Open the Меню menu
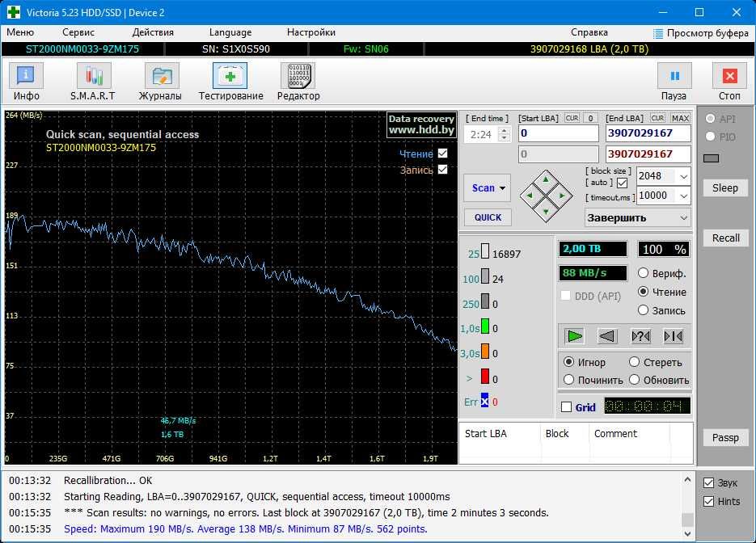 [x=20, y=32]
